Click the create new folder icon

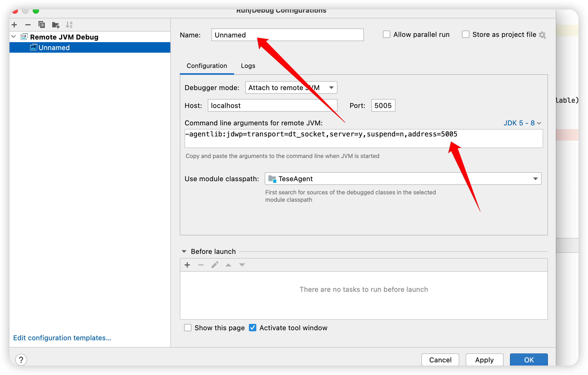56,25
